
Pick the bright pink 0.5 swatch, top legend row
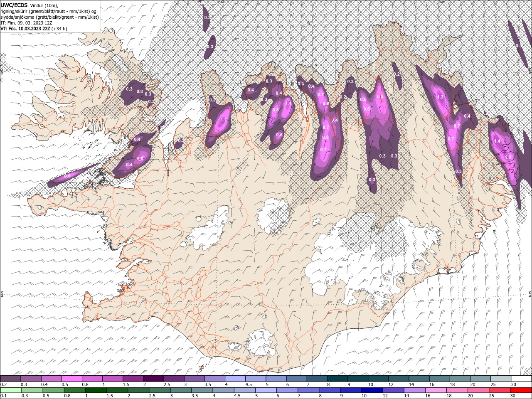tap(71, 379)
